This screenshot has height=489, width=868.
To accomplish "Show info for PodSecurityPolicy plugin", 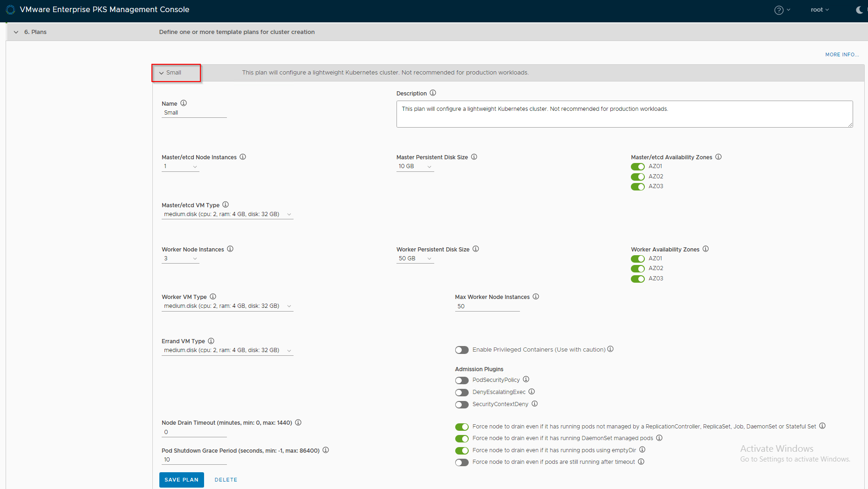I will [x=526, y=379].
